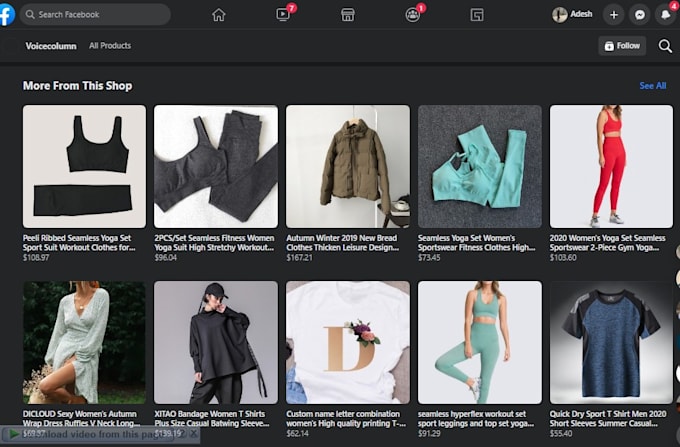Screen dimensions: 680x447
Task: Open the Watch videos icon
Action: [283, 15]
